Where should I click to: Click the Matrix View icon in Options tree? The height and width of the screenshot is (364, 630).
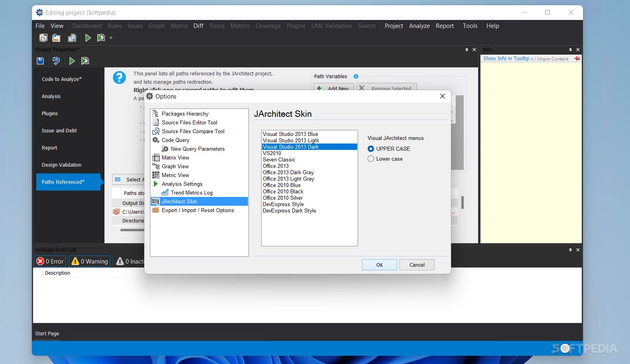156,157
